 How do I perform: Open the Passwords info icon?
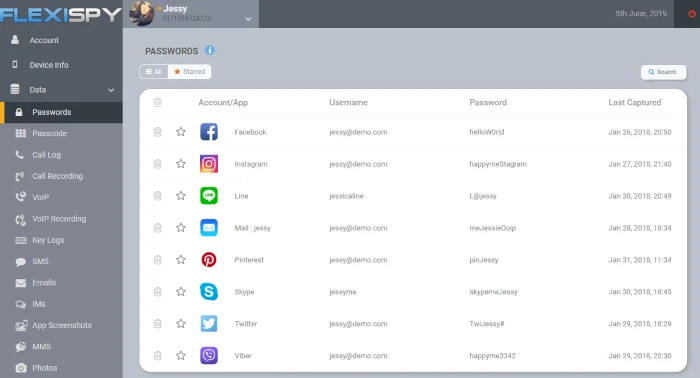pos(210,50)
